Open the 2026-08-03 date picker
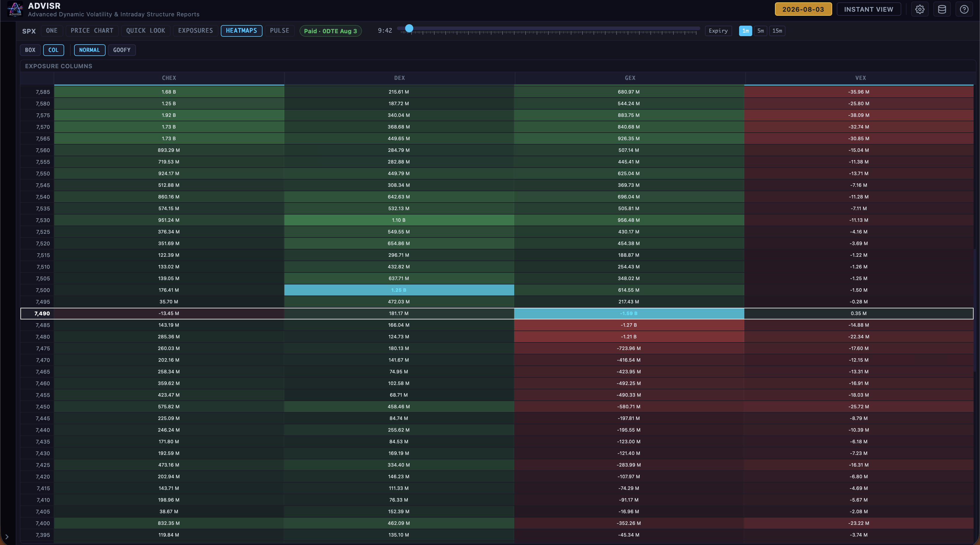980x545 pixels. coord(803,10)
